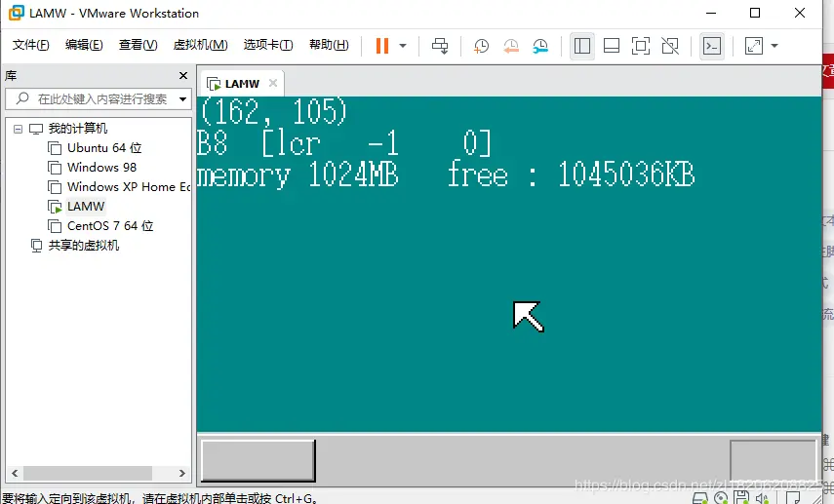Click the orange Pause virtual machine icon
The height and width of the screenshot is (504, 834).
coord(382,46)
